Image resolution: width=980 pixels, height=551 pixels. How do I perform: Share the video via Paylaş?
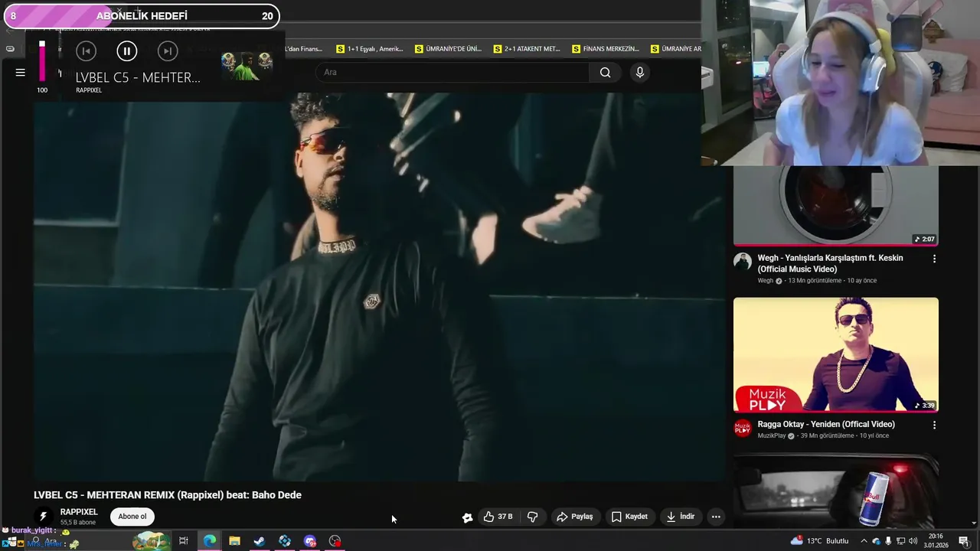(575, 517)
